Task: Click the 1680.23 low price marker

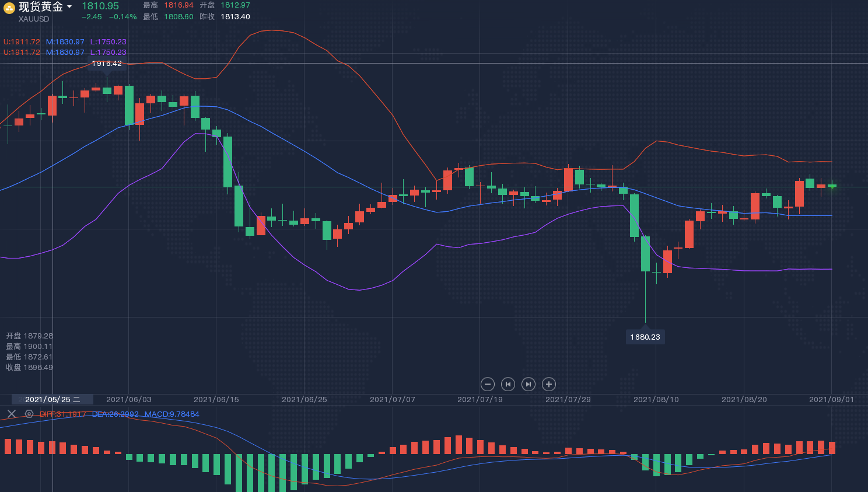Action: (x=645, y=337)
